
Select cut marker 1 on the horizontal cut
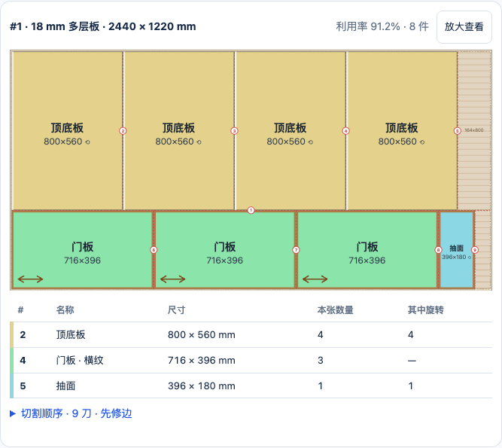[x=251, y=210]
